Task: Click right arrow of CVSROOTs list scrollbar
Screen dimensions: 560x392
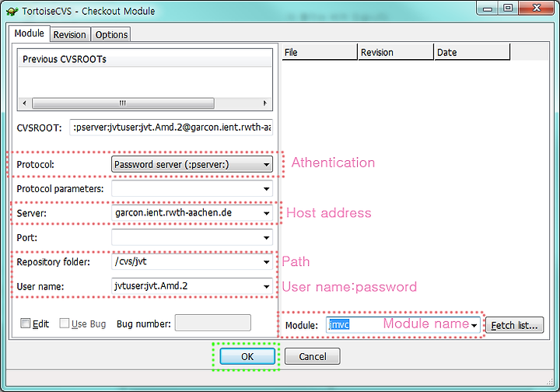Action: click(264, 103)
